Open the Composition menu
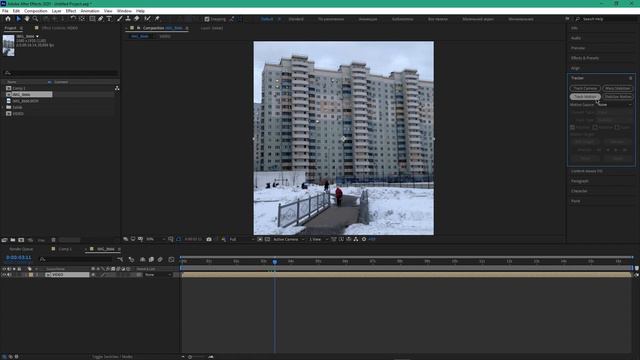Screen dimensions: 640x360 36,11
